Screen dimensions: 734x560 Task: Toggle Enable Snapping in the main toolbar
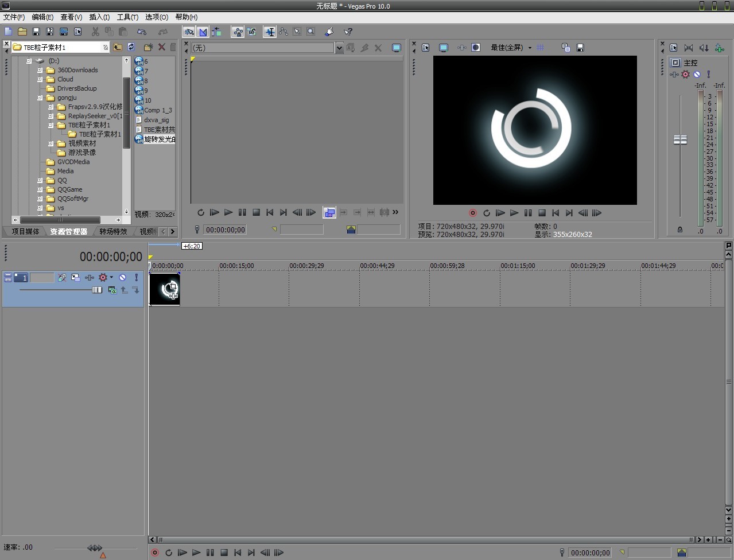189,32
